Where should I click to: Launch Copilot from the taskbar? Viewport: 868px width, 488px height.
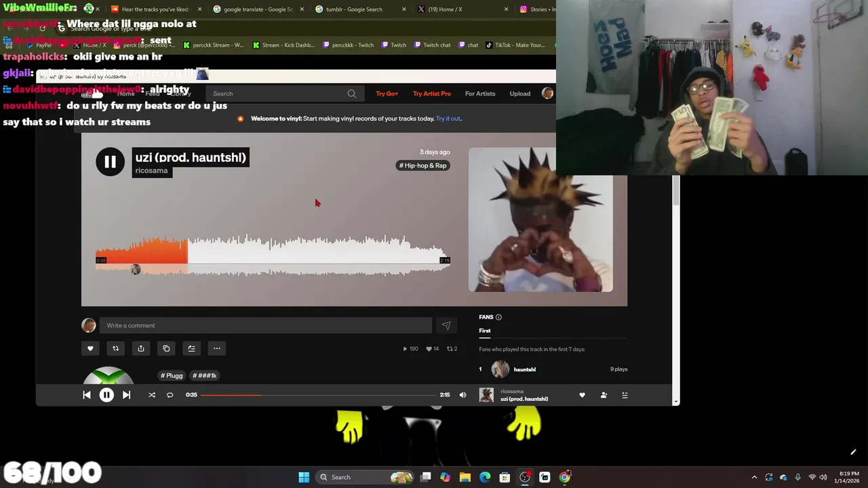pos(445,477)
